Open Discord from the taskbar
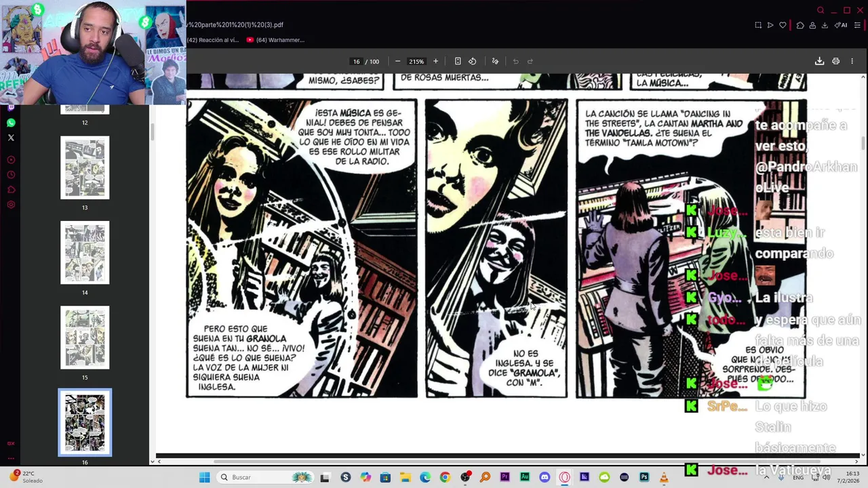Image resolution: width=868 pixels, height=488 pixels. coord(545,477)
